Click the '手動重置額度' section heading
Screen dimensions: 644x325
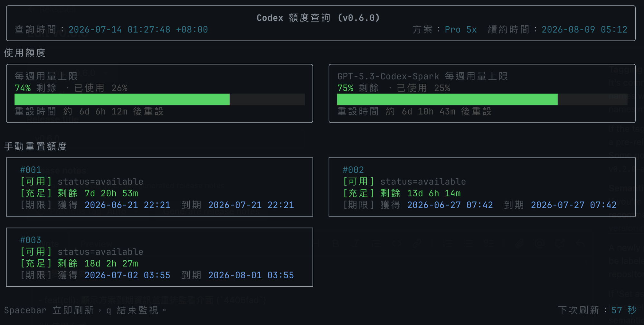[35, 146]
